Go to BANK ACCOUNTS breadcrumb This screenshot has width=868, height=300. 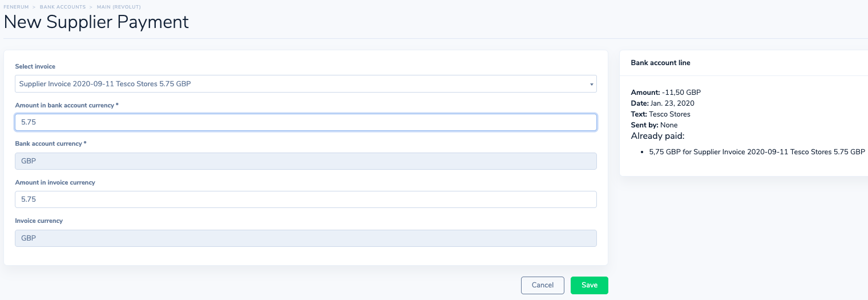[63, 7]
